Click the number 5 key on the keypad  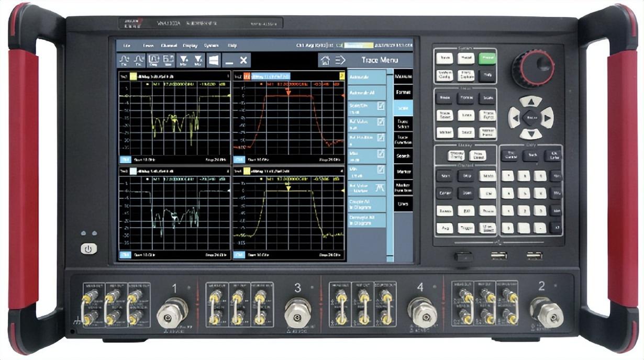pyautogui.click(x=524, y=193)
